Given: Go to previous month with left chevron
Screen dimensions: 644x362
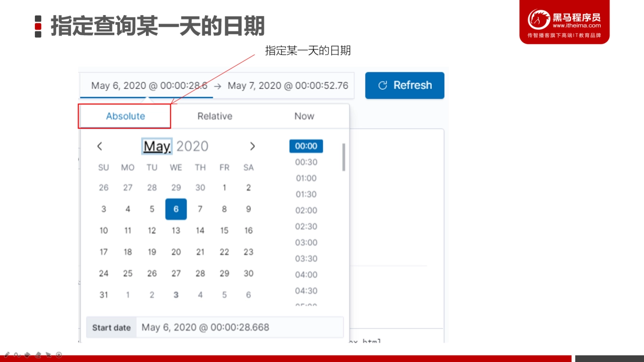Looking at the screenshot, I should point(99,146).
